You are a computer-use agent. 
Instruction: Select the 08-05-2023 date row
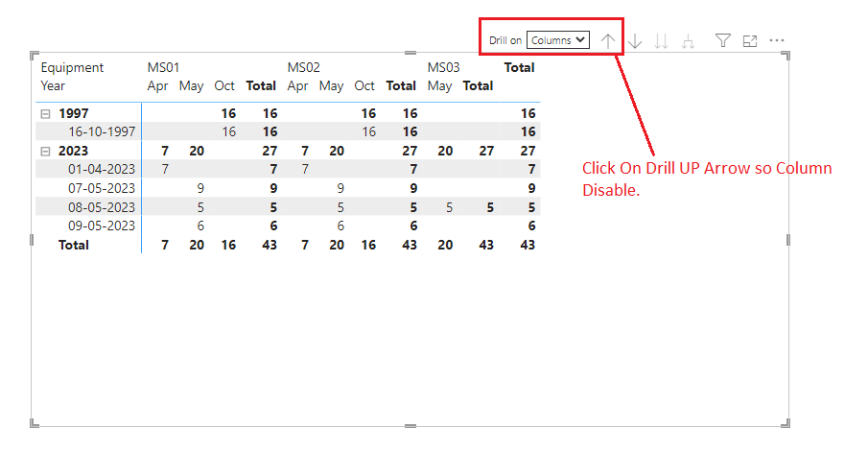[102, 207]
